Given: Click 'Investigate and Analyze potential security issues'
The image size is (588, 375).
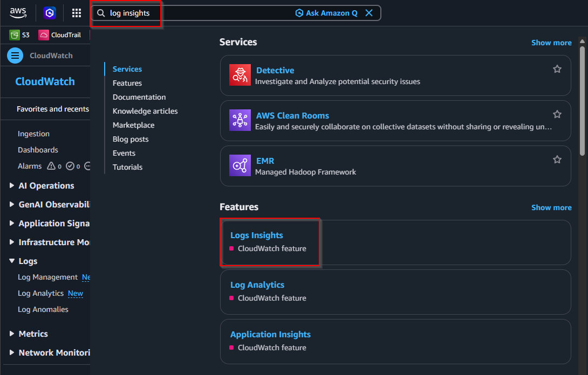Looking at the screenshot, I should click(x=338, y=82).
